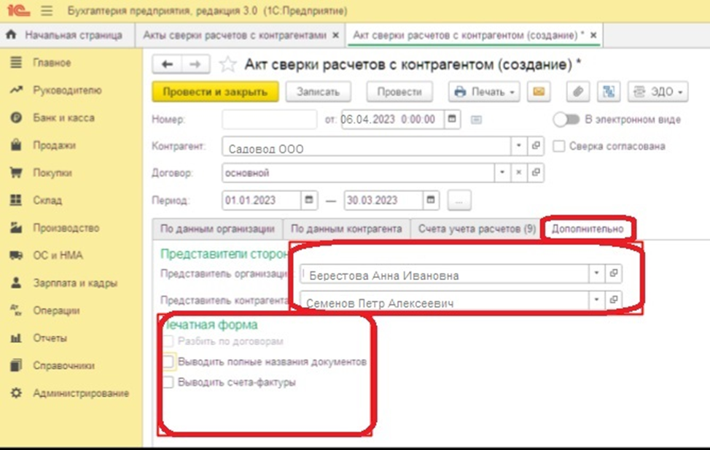Switch to the По данным контрагента tab
Screen dimensions: 710x450
[346, 229]
